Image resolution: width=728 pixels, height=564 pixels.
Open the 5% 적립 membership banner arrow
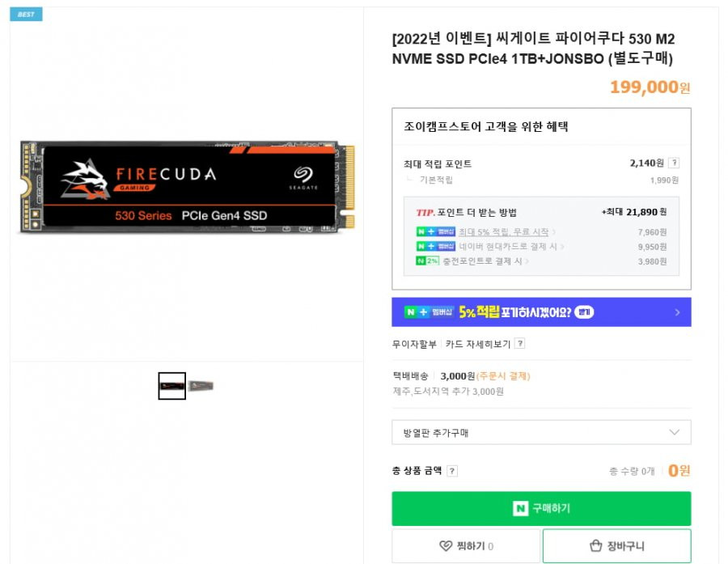(677, 312)
